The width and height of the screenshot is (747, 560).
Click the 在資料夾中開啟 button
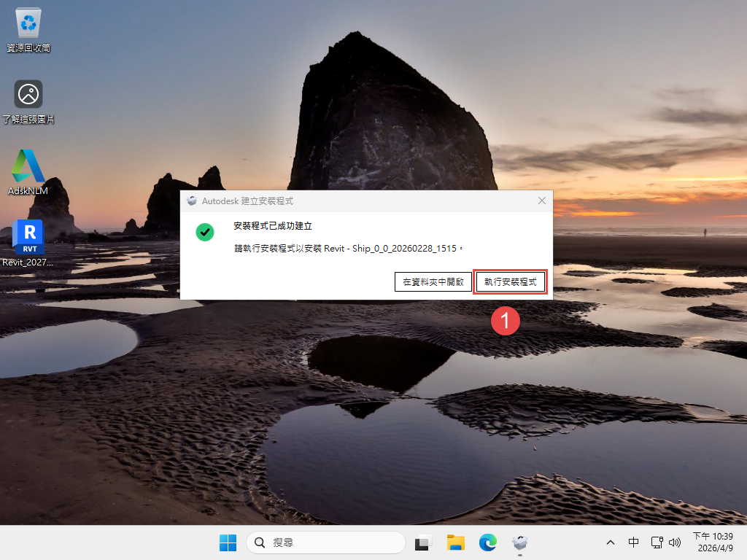(x=433, y=282)
